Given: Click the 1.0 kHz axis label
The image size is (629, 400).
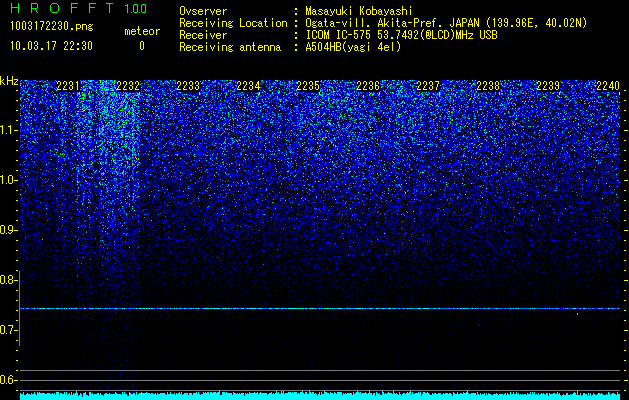Looking at the screenshot, I should [8, 181].
